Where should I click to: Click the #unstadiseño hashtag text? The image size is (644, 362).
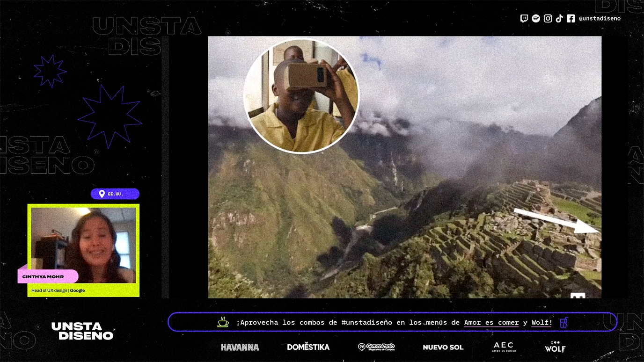(x=367, y=323)
